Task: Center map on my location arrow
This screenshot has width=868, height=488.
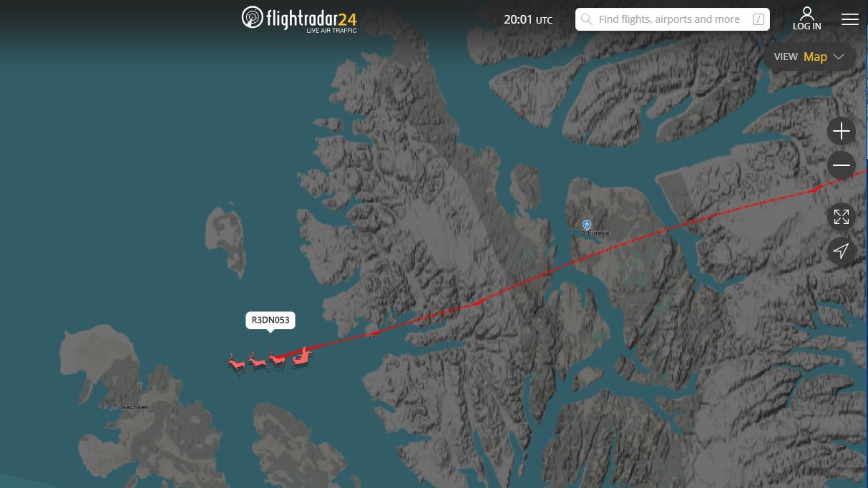Action: [842, 251]
